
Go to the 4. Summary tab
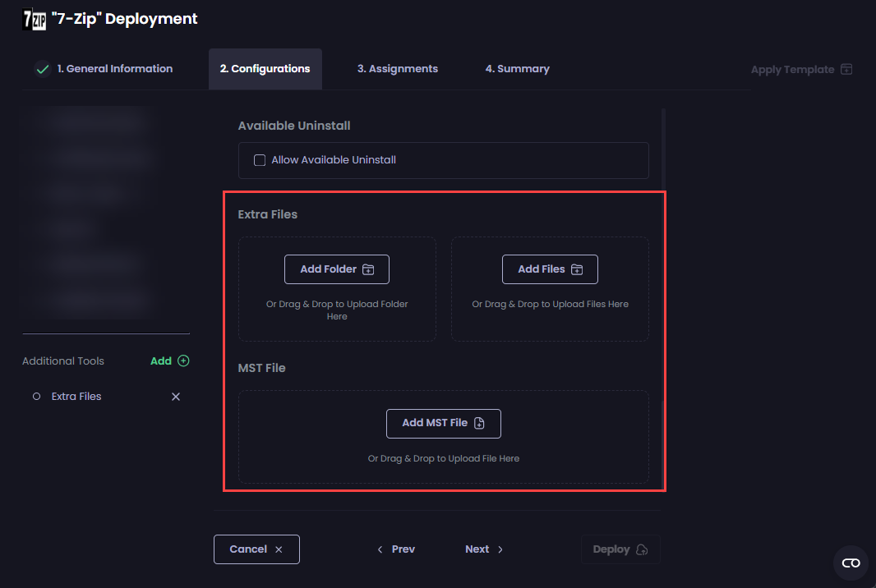click(x=517, y=69)
